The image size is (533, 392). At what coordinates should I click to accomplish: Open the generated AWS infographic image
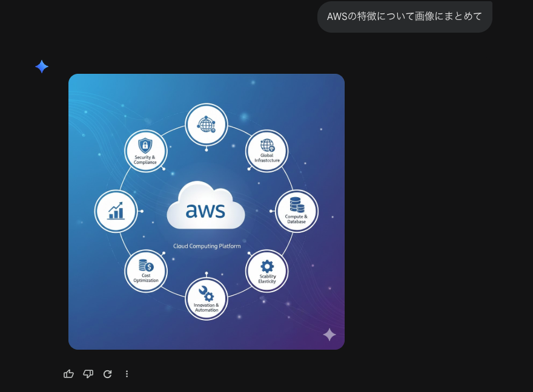point(207,212)
